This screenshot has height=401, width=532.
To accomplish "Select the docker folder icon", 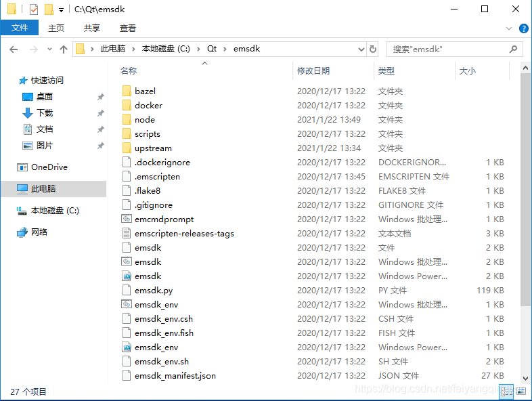I will [127, 105].
